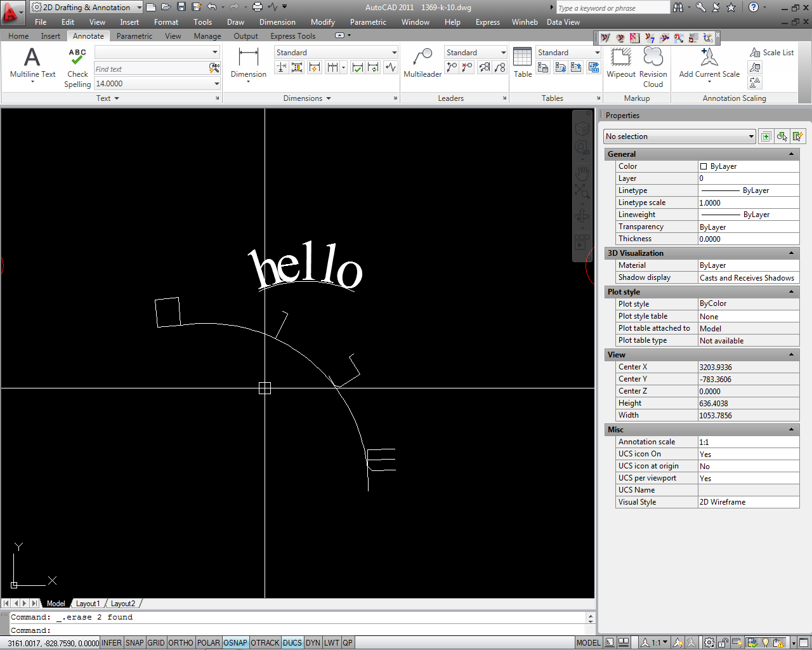This screenshot has height=650, width=812.
Task: Click the Find text input field
Action: point(151,69)
